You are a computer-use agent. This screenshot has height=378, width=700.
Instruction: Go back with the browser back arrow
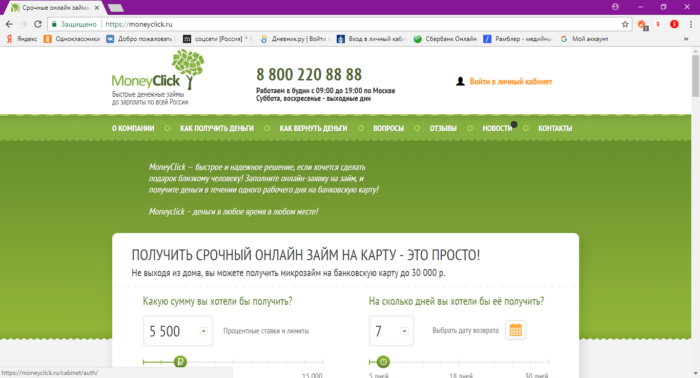point(9,24)
